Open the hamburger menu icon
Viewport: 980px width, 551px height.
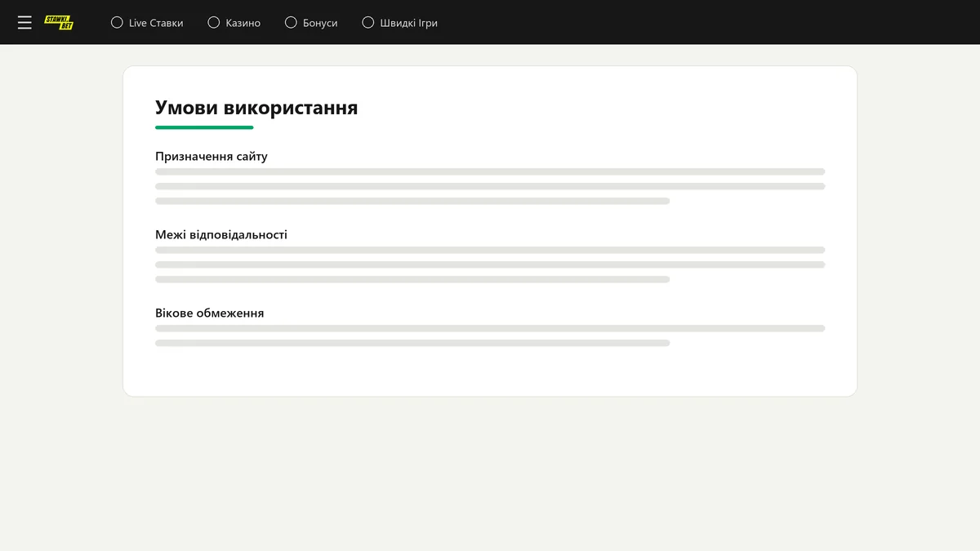click(x=24, y=23)
